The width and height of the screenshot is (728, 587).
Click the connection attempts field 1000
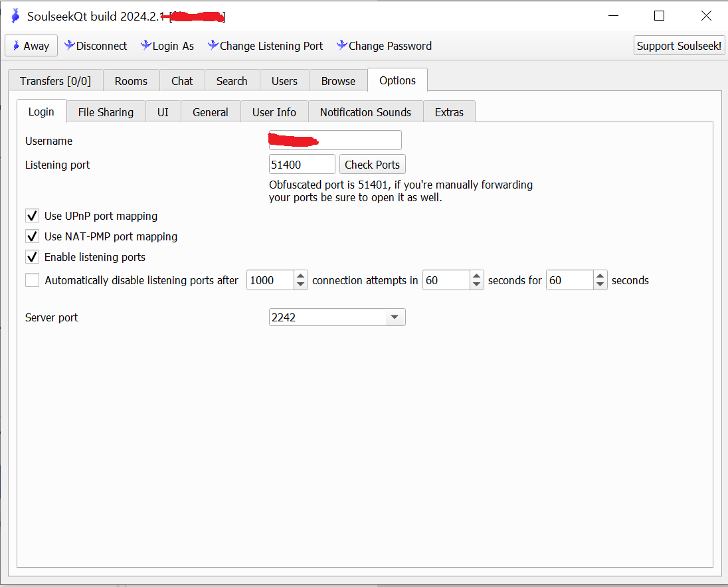[270, 280]
